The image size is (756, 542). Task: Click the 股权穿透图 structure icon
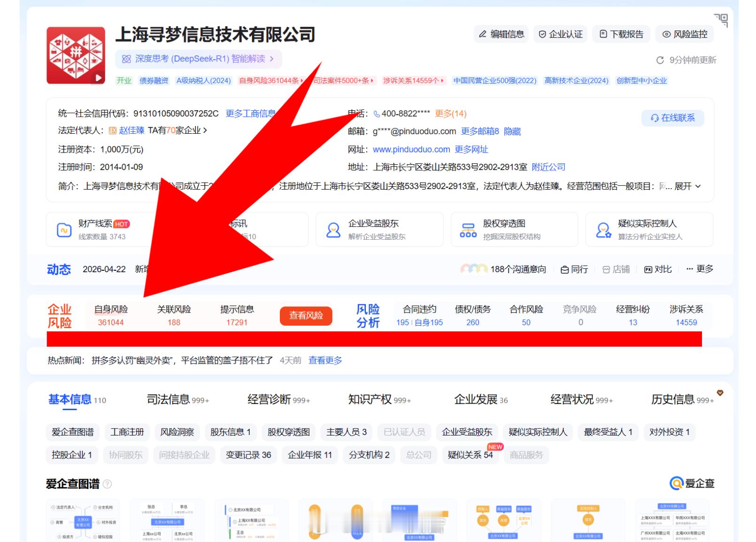pyautogui.click(x=468, y=230)
